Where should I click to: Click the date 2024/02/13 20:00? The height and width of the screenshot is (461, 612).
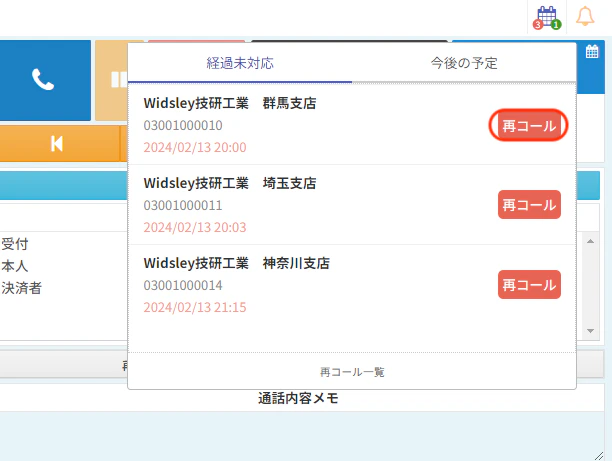click(x=195, y=148)
